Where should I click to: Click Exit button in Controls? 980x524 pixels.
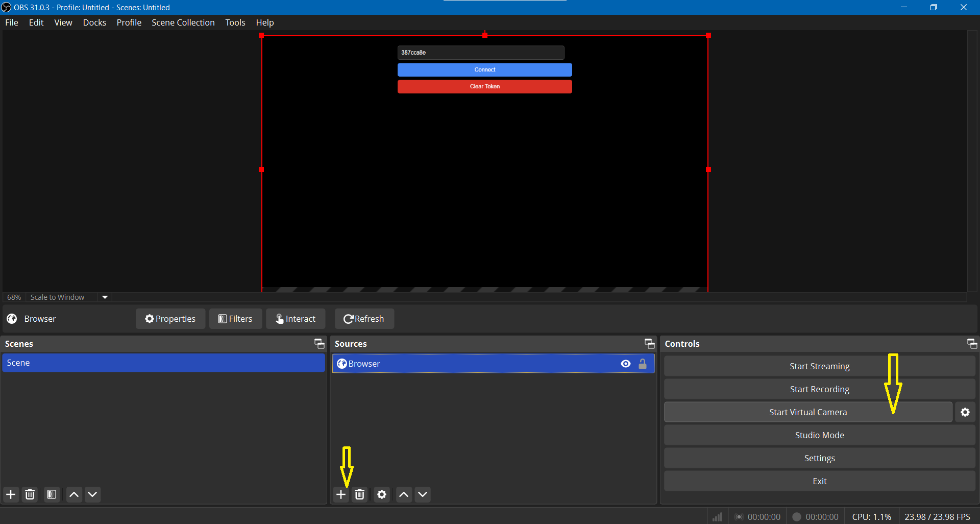click(820, 481)
